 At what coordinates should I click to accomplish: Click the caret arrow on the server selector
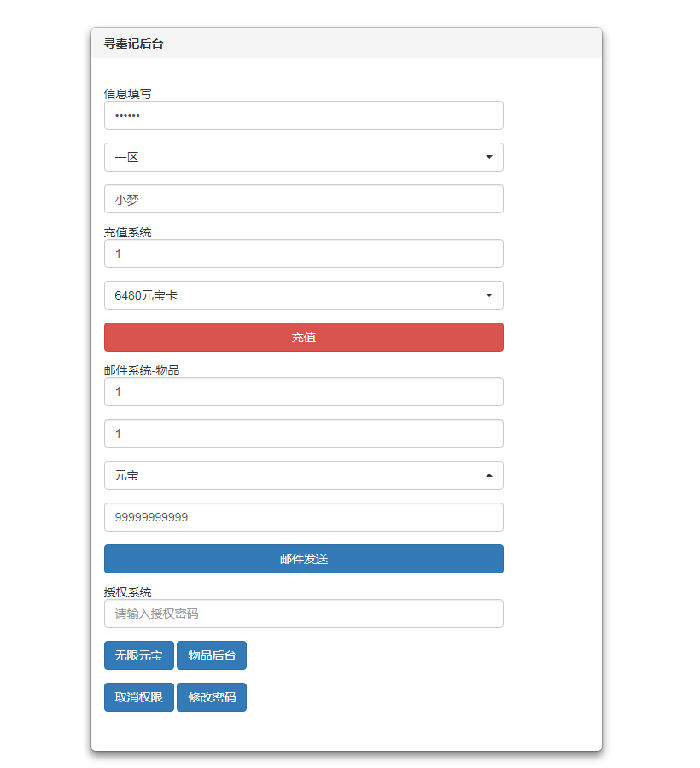click(x=489, y=157)
